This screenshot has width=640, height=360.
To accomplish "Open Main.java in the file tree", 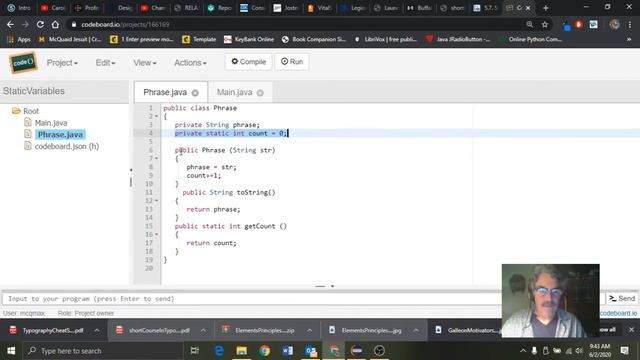I will (x=51, y=123).
